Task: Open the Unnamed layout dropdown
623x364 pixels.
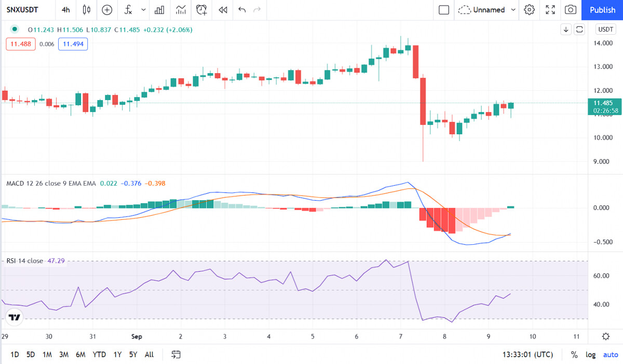Action: [x=488, y=9]
